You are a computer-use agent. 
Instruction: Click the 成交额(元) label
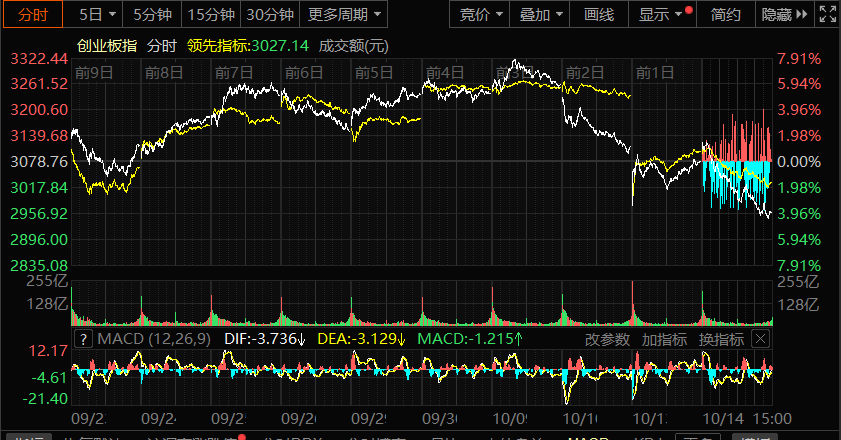pyautogui.click(x=354, y=46)
